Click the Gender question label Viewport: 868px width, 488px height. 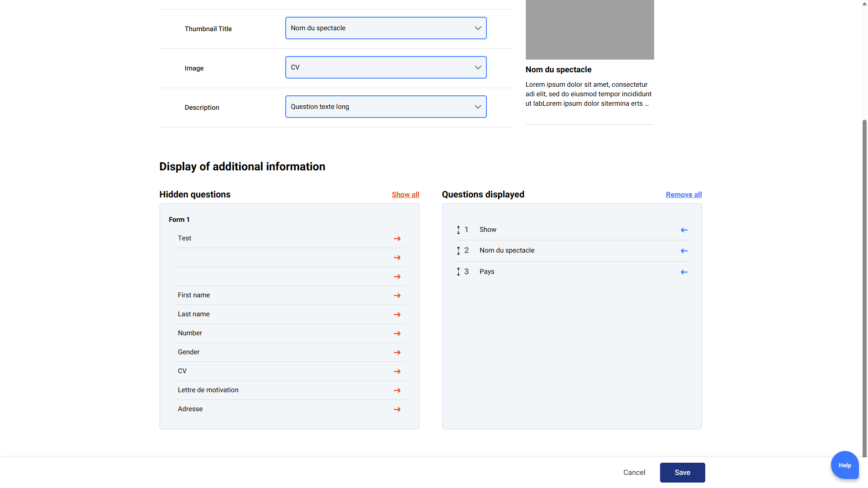[189, 352]
